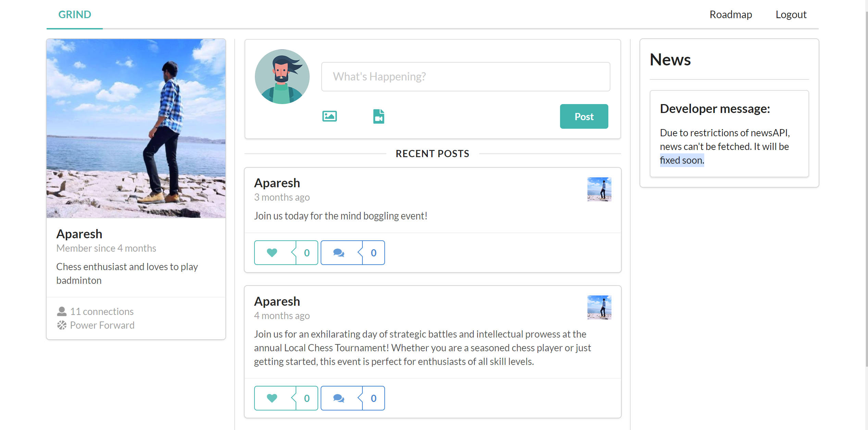Open the GRIND home tab

(75, 14)
